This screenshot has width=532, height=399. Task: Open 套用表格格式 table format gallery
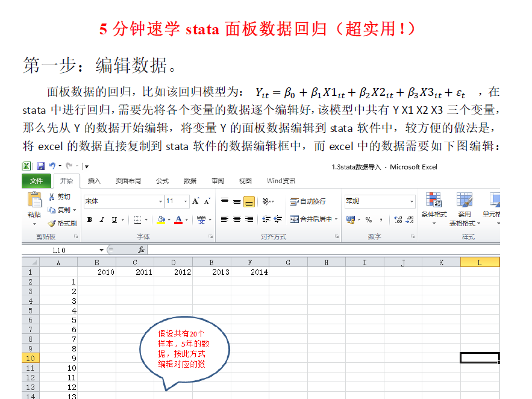465,209
